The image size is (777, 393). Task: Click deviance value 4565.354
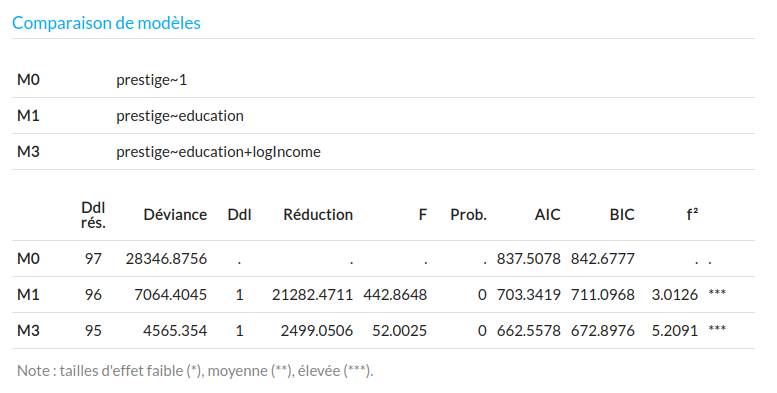[175, 331]
